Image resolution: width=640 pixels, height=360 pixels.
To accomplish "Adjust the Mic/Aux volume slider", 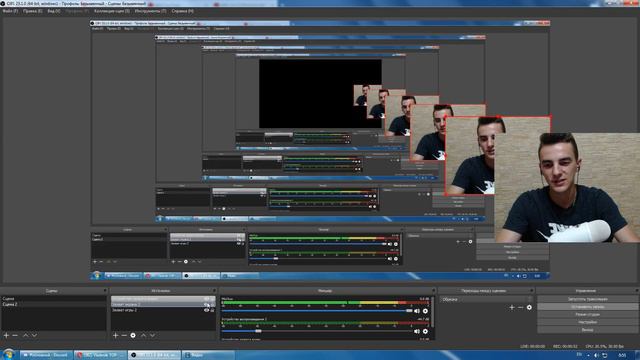I will point(317,311).
